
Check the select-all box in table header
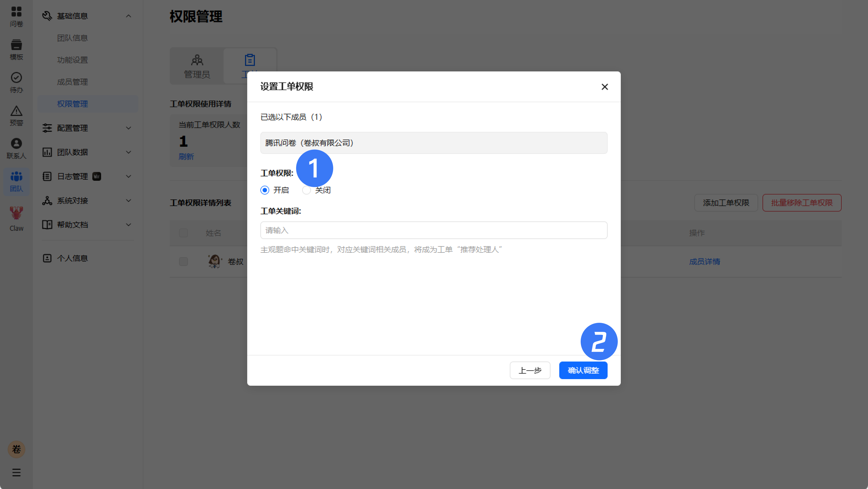(x=183, y=233)
